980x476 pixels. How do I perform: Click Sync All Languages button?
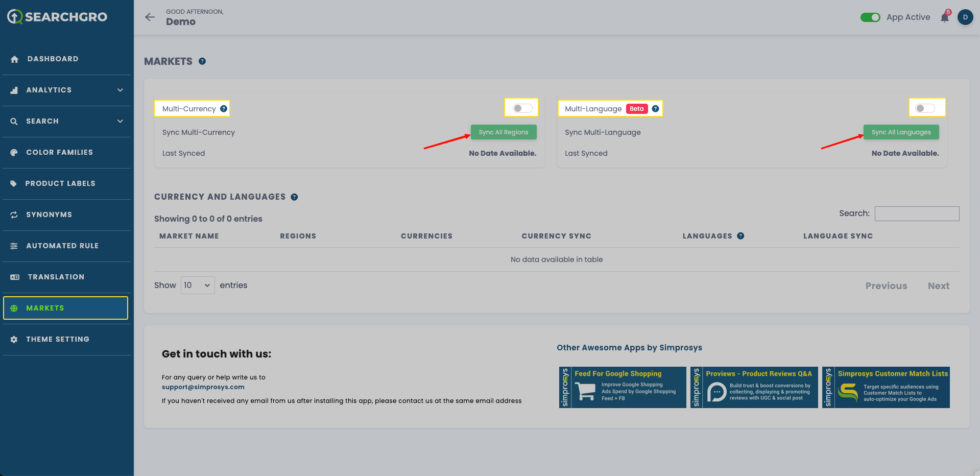coord(901,132)
